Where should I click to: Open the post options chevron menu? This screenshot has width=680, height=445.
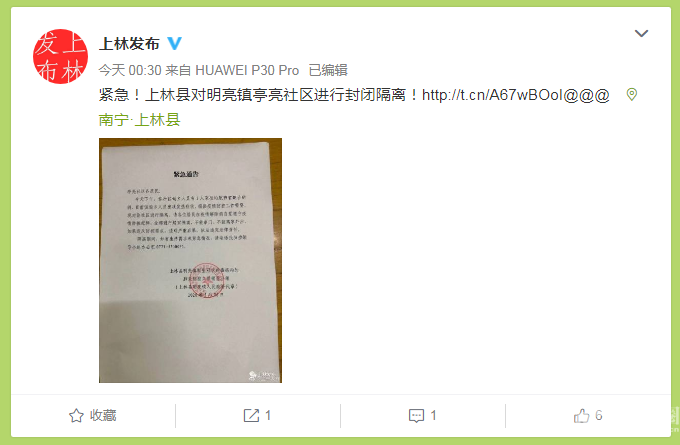pyautogui.click(x=641, y=33)
